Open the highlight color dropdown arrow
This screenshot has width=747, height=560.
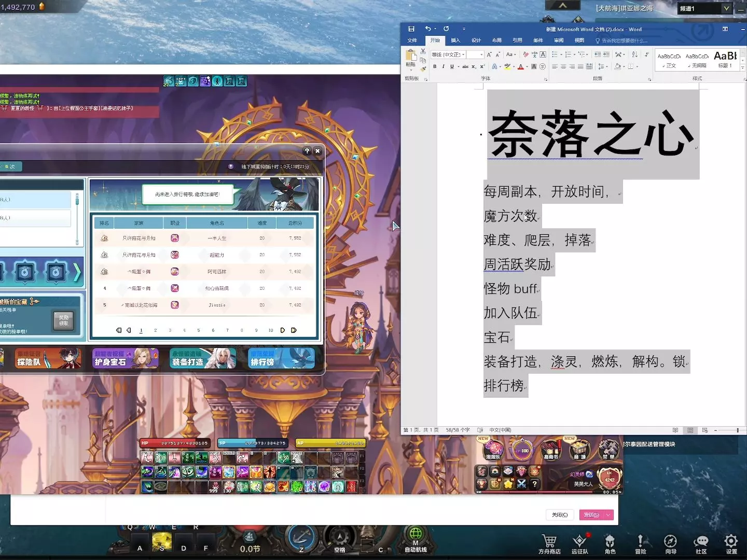coord(514,66)
